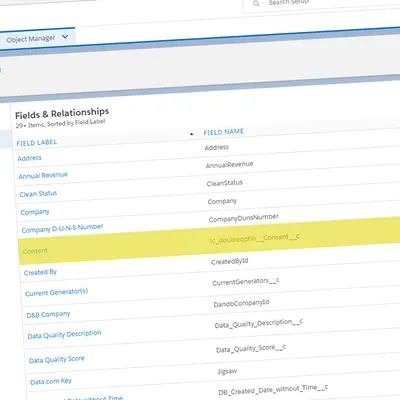Select the AnnualRevenue field name cell
The width and height of the screenshot is (400, 400).
pos(229,165)
